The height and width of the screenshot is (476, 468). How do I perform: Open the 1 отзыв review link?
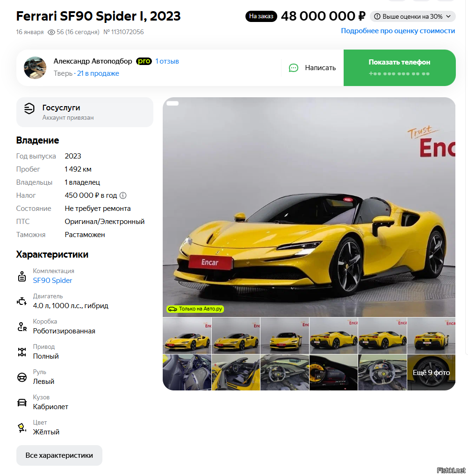[167, 61]
